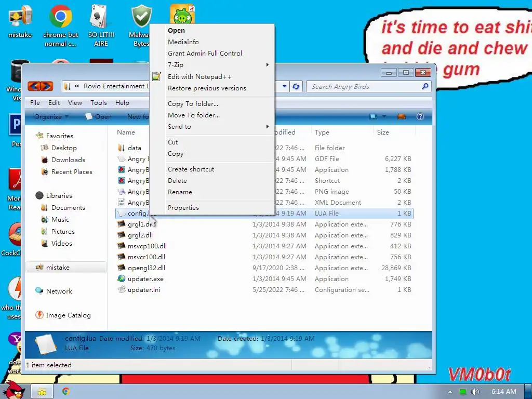Screen dimensions: 532x399
Task: Refresh the Explorer folder view
Action: [296, 87]
